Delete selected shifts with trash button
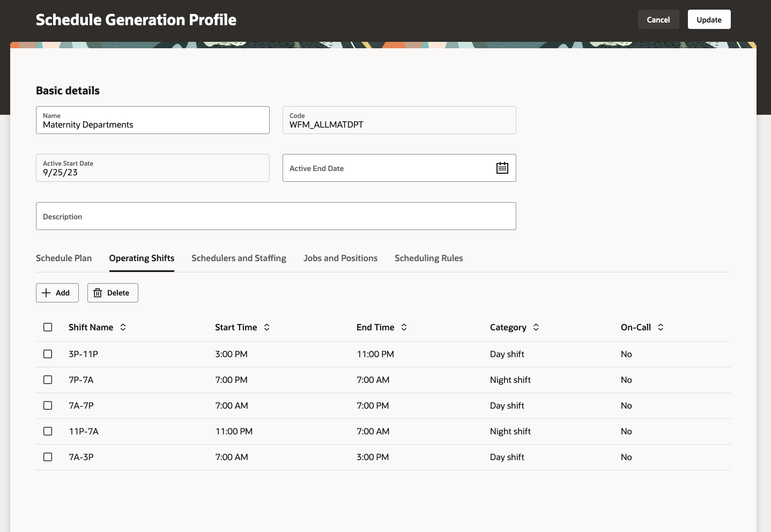Viewport: 771px width, 532px height. (x=113, y=293)
